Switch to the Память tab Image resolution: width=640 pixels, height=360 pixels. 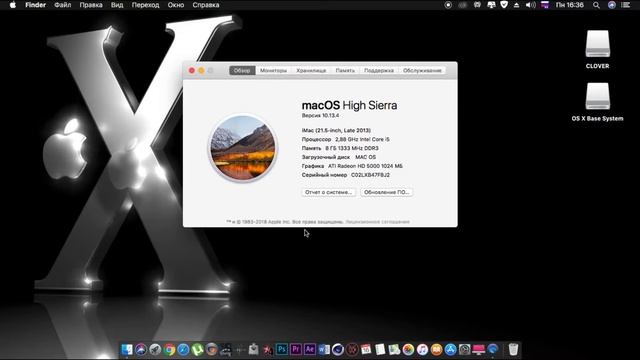coord(345,71)
